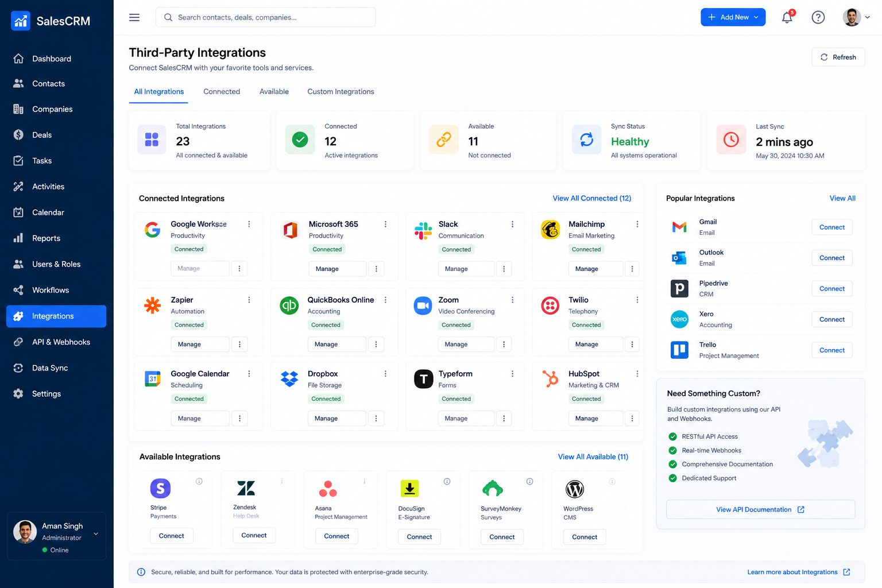Navigate to Workflows in the sidebar
The height and width of the screenshot is (588, 882).
56,290
